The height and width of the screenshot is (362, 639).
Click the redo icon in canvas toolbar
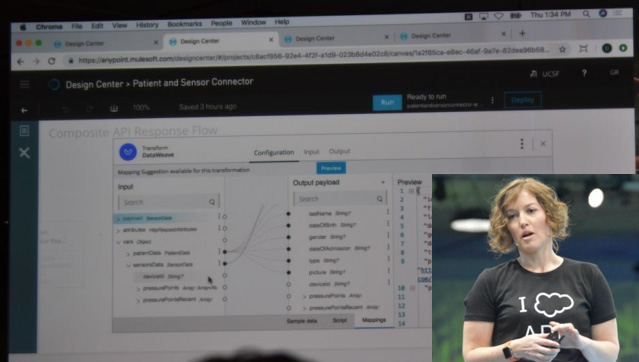(x=90, y=108)
